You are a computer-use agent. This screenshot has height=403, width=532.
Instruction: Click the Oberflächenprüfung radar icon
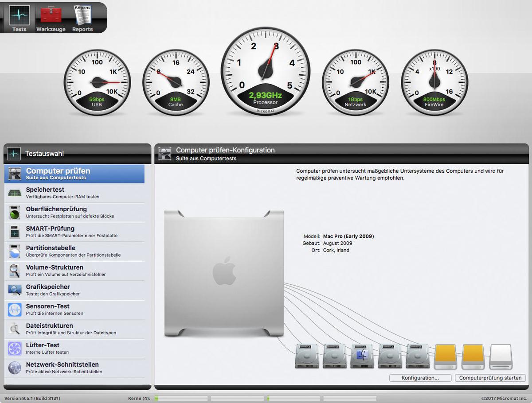[15, 213]
